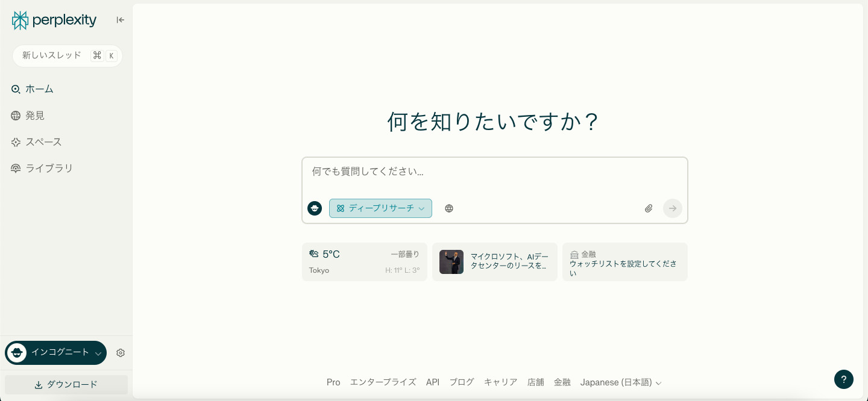Click the 一部曇り weather text
868x401 pixels.
(x=405, y=254)
